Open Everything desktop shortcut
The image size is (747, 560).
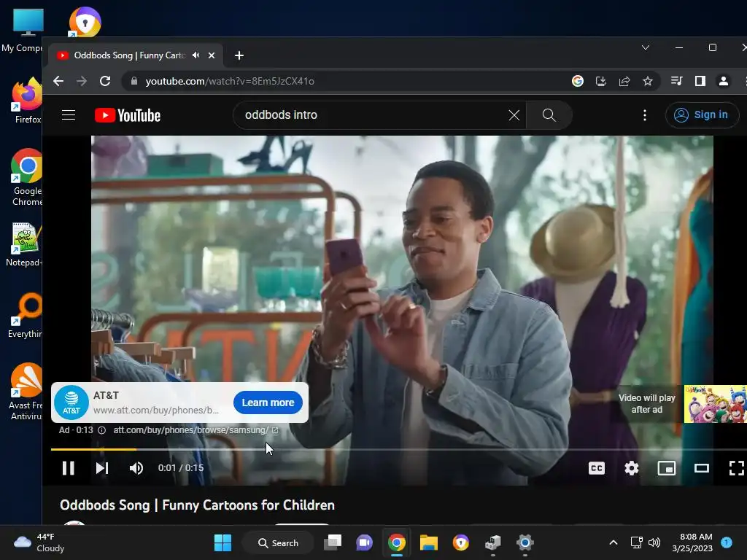click(26, 315)
